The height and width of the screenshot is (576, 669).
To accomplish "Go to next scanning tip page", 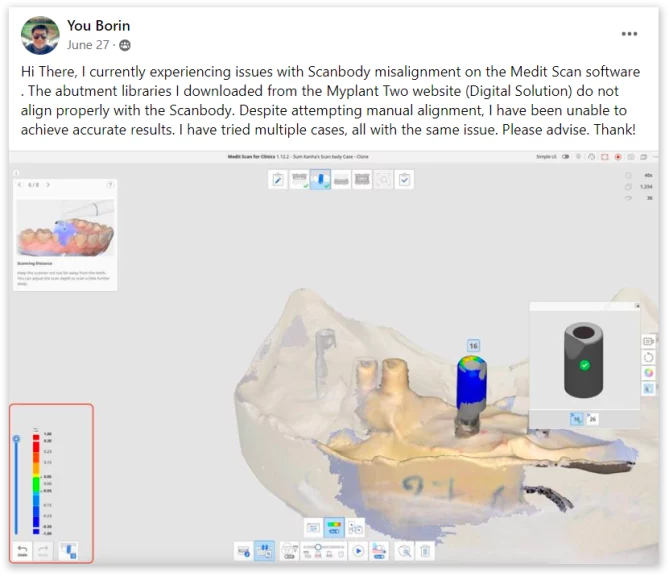I will [48, 185].
